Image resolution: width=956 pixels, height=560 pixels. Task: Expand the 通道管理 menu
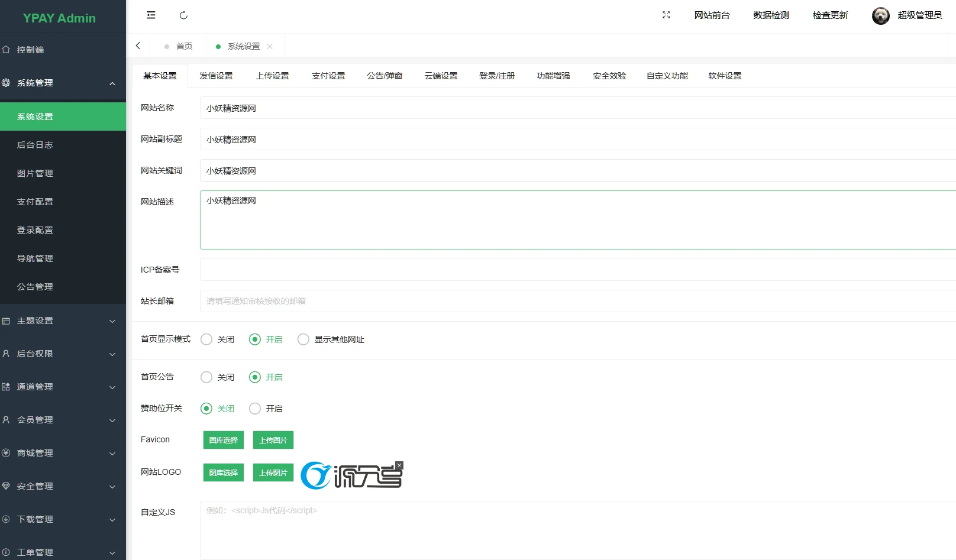[x=112, y=387]
